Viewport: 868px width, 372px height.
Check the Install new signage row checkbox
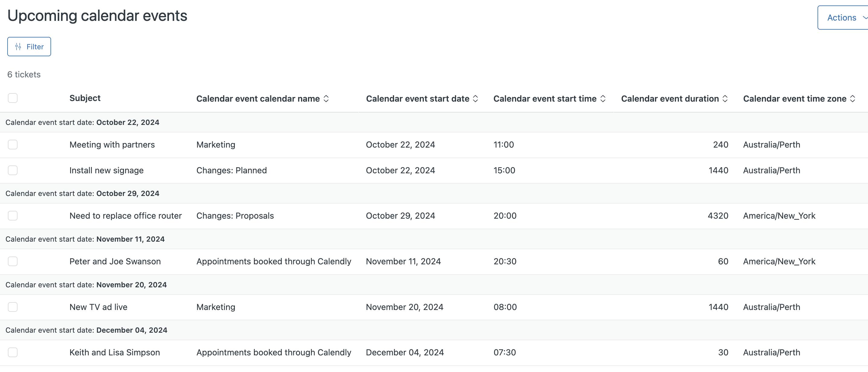13,170
